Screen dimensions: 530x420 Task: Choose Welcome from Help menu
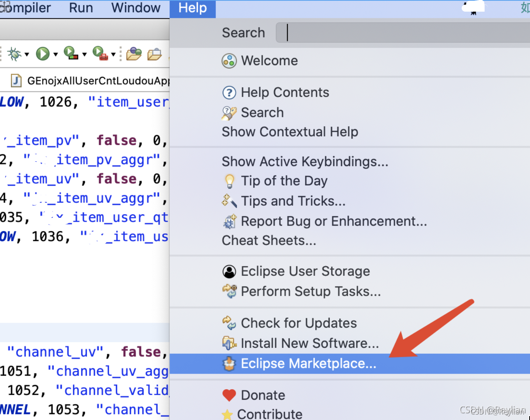(x=350, y=61)
